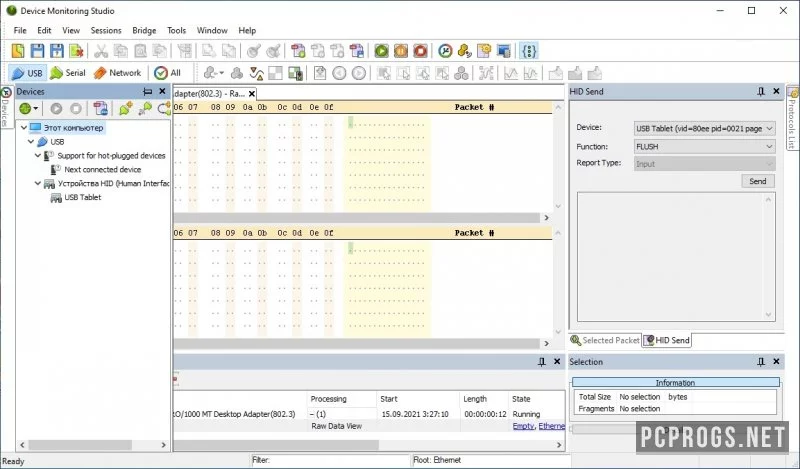Click the document with red X icon
This screenshot has width=800, height=469.
(x=76, y=51)
